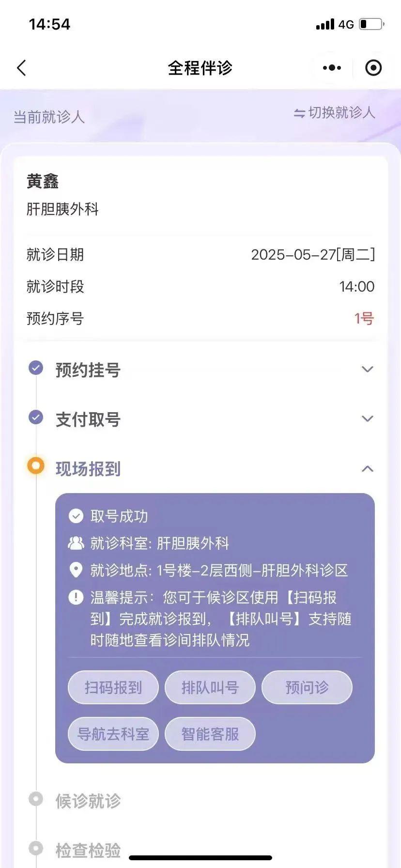
Task: Tap the back arrow icon
Action: [21, 68]
